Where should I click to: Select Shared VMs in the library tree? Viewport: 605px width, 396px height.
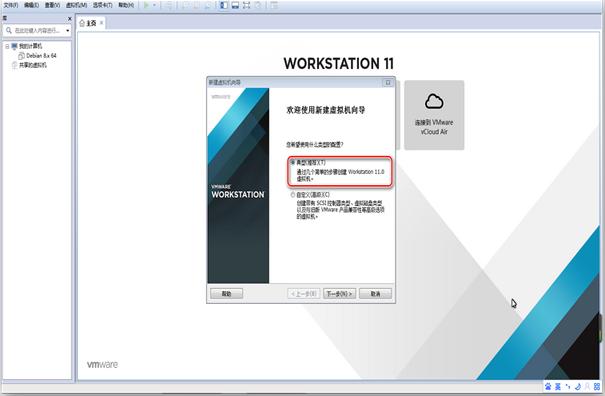coord(29,65)
